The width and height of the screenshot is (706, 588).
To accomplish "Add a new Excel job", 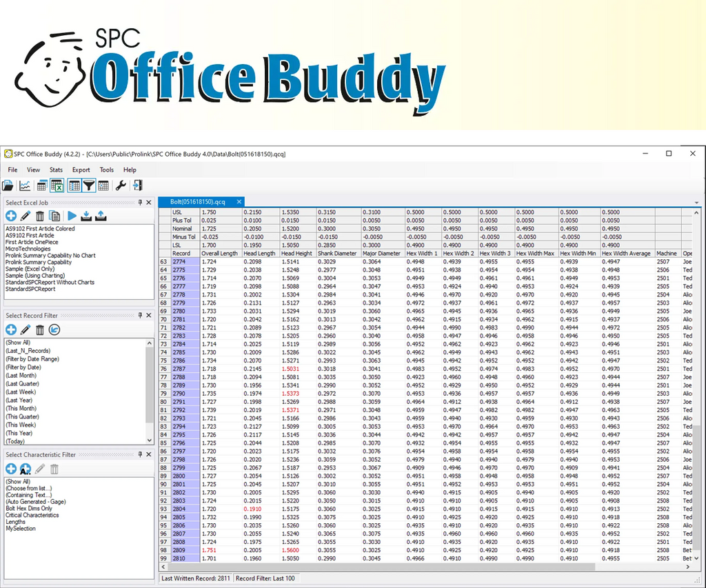I will coord(11,216).
